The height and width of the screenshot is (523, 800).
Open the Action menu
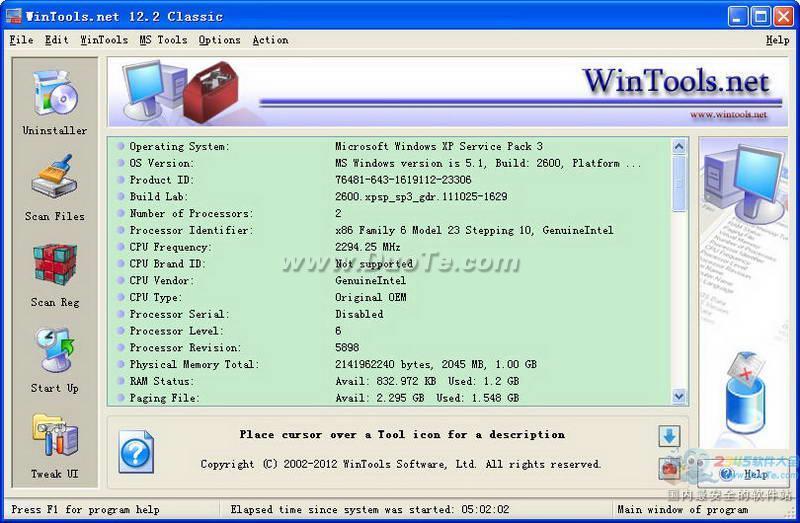tap(270, 40)
